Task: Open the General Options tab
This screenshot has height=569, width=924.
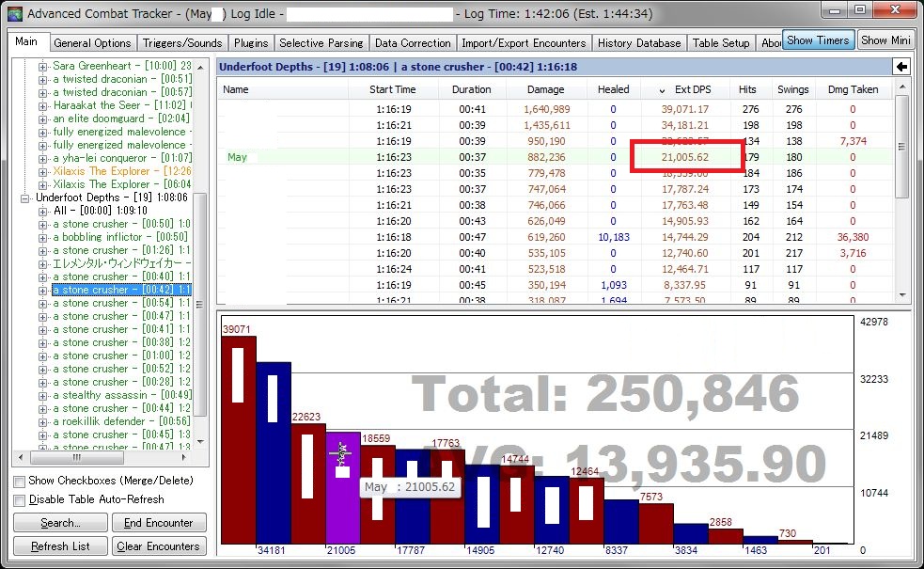Action: [x=92, y=43]
